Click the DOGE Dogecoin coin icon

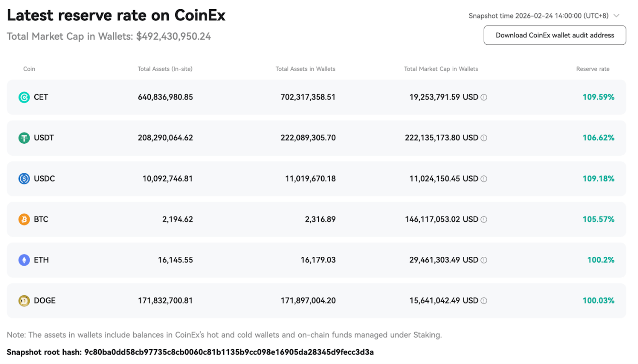pyautogui.click(x=24, y=300)
